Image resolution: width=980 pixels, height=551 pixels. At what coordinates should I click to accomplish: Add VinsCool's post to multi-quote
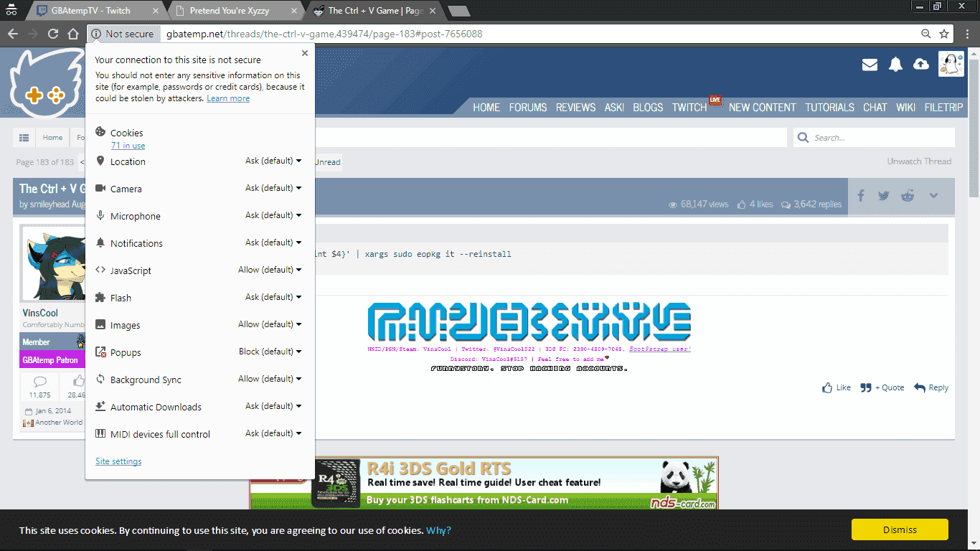click(x=882, y=387)
